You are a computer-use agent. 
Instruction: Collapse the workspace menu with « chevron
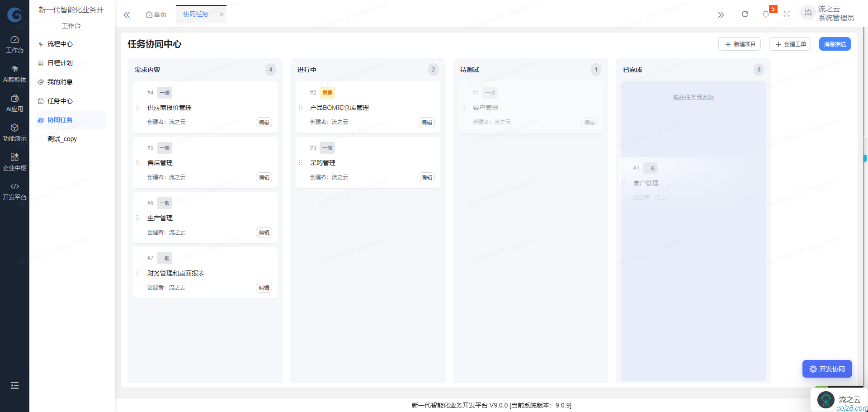(127, 14)
